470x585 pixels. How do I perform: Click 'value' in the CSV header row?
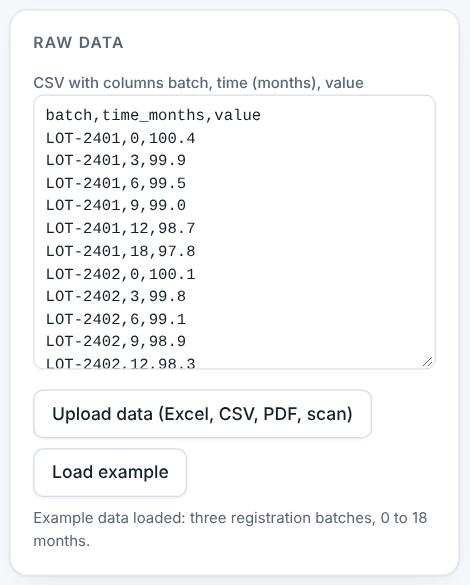coord(238,115)
